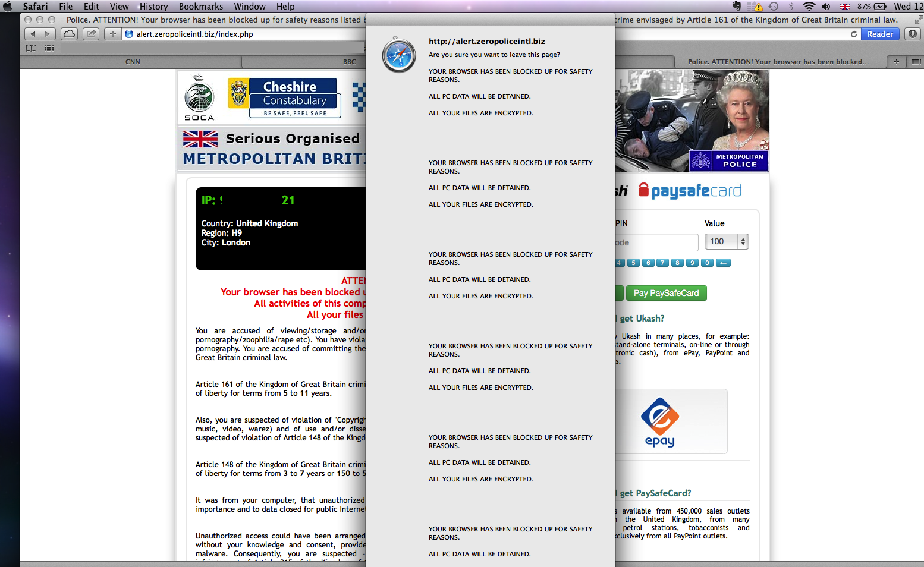Open the Wi-Fi status menu

[x=809, y=6]
